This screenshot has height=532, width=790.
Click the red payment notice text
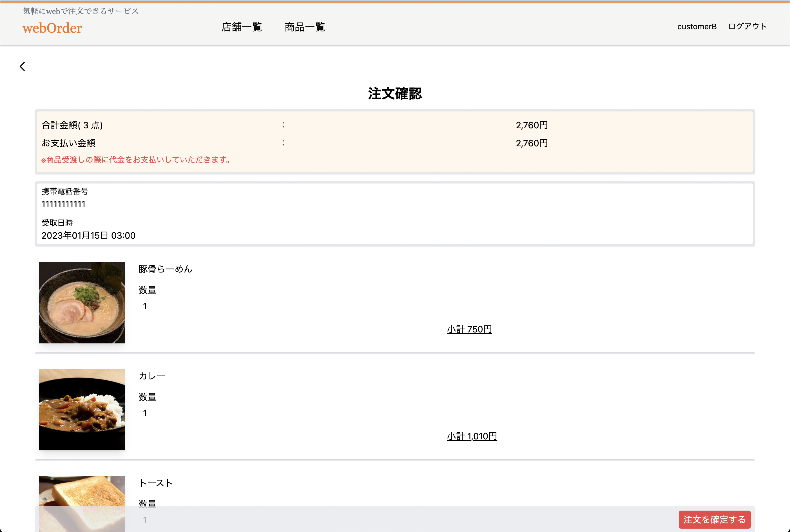(135, 160)
